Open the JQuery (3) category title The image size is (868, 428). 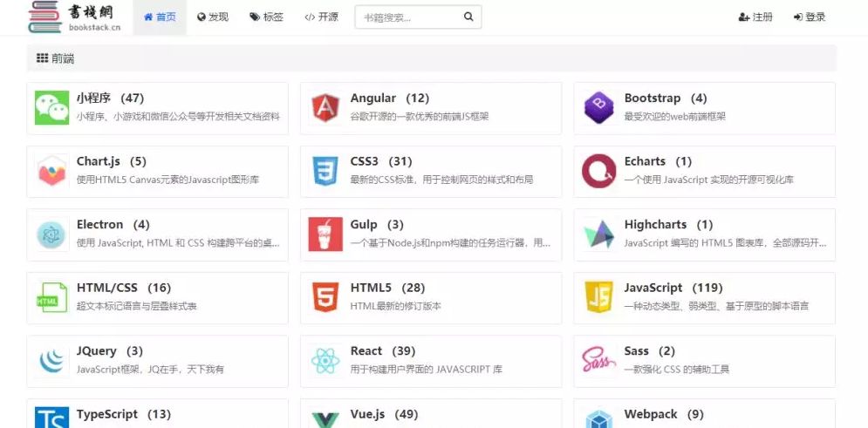[x=110, y=351]
